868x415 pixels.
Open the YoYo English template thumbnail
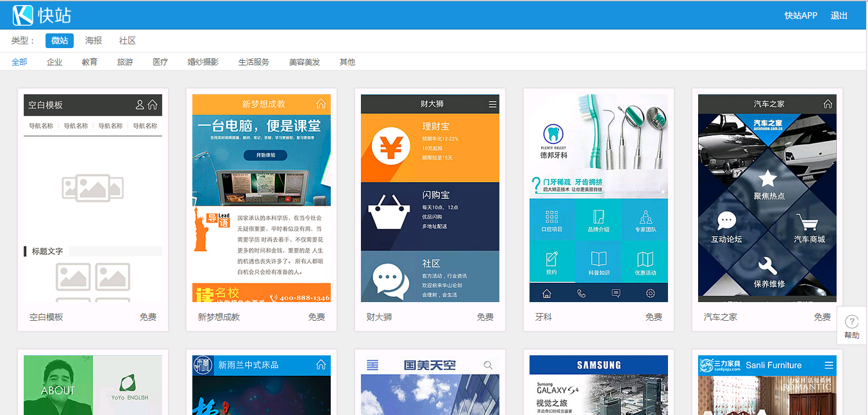click(x=93, y=385)
